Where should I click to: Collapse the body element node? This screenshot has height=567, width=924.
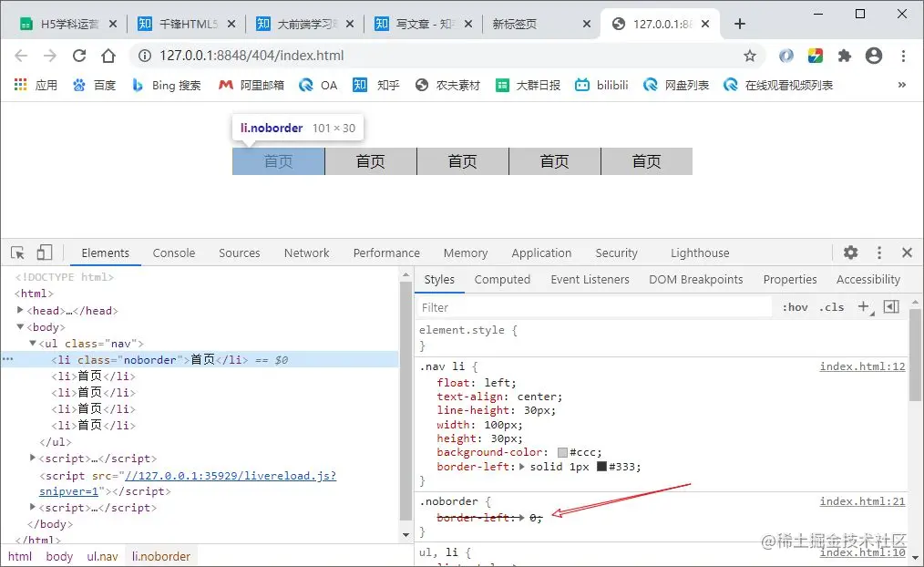pyautogui.click(x=20, y=326)
